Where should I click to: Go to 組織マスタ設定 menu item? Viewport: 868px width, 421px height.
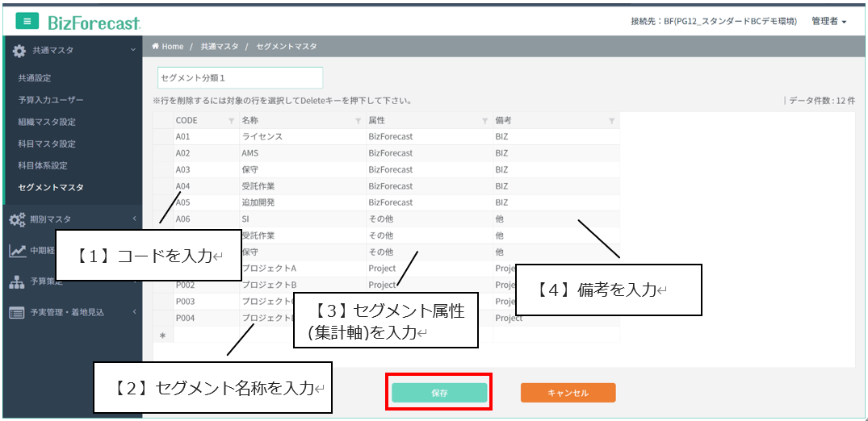tap(47, 122)
